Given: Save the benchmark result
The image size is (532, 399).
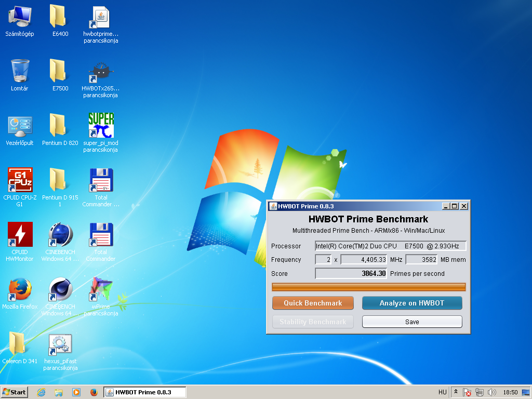Looking at the screenshot, I should point(412,322).
